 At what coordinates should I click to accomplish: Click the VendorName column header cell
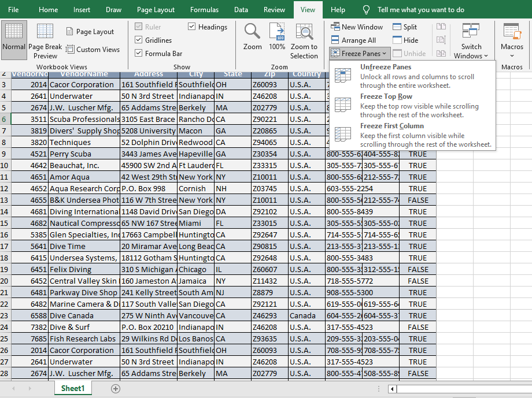84,75
